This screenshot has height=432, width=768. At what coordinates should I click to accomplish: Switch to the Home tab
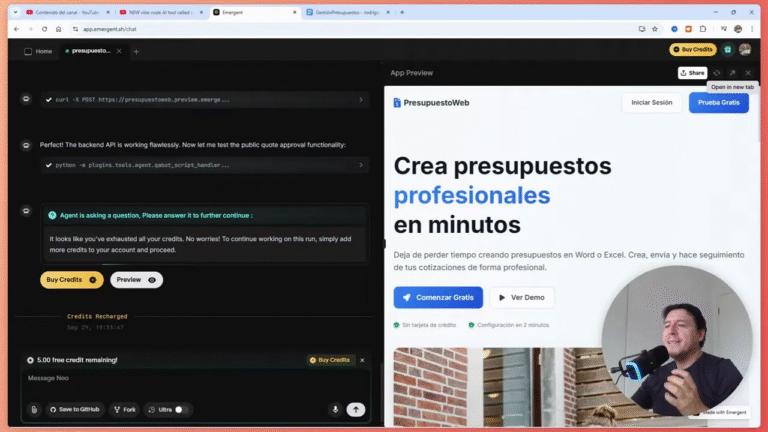[x=38, y=51]
